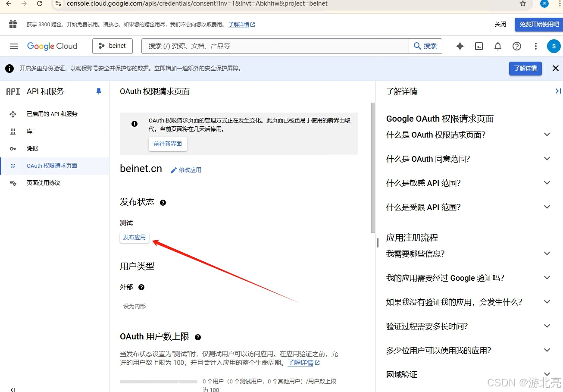Click the site info icon in address bar
The width and height of the screenshot is (563, 392).
[59, 3]
